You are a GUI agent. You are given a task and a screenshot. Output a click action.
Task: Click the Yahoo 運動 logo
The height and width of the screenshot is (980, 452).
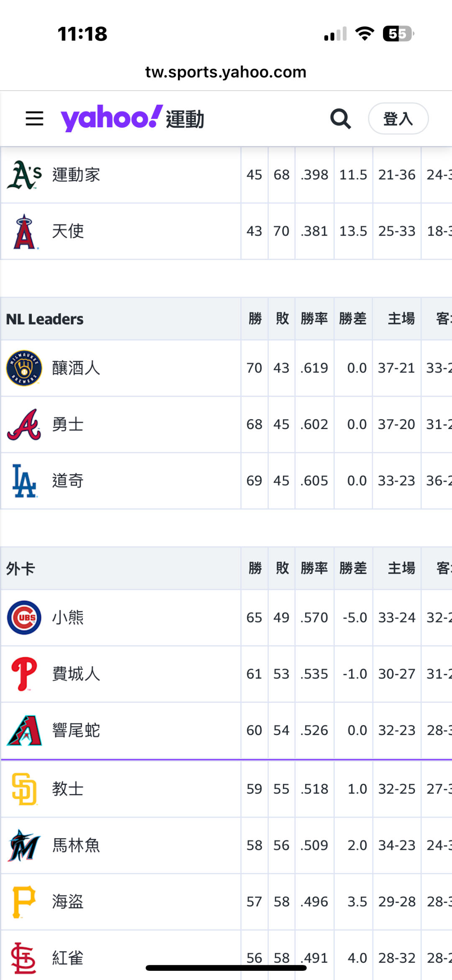pyautogui.click(x=132, y=118)
